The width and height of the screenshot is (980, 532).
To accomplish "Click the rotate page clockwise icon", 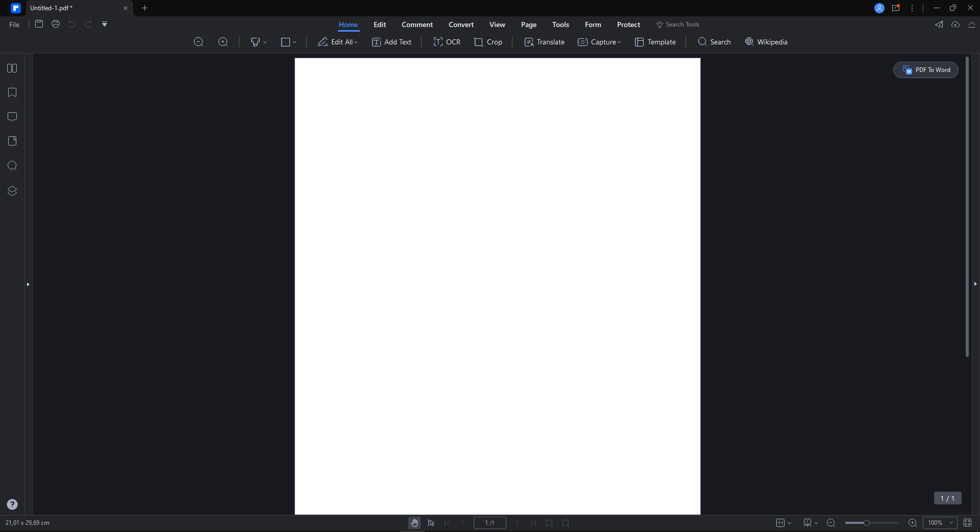I will click(566, 523).
